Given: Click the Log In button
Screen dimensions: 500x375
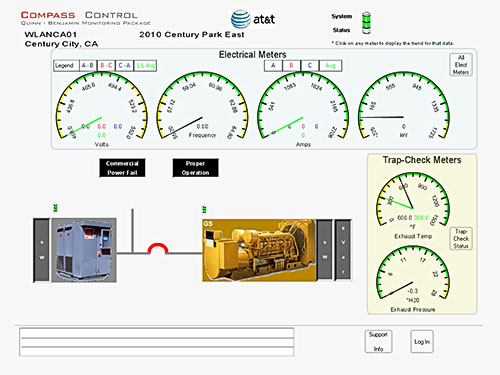Looking at the screenshot, I should 422,342.
